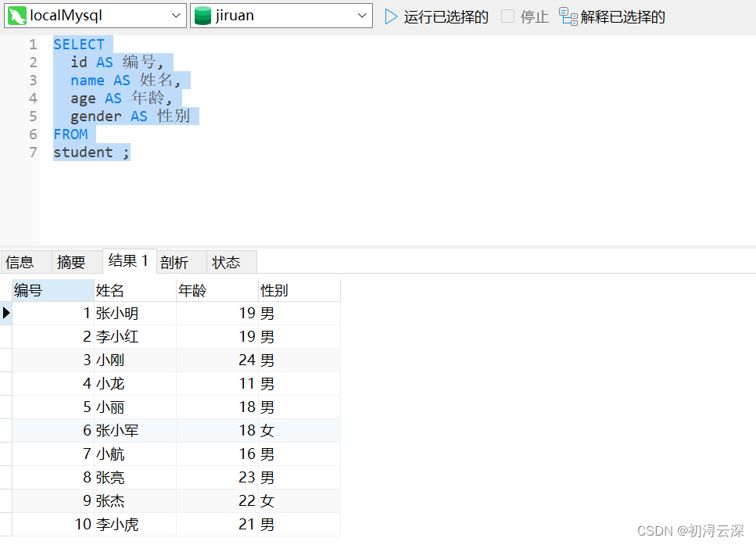756x545 pixels.
Task: Select the gender cell 女 for 张杰
Action: click(299, 501)
